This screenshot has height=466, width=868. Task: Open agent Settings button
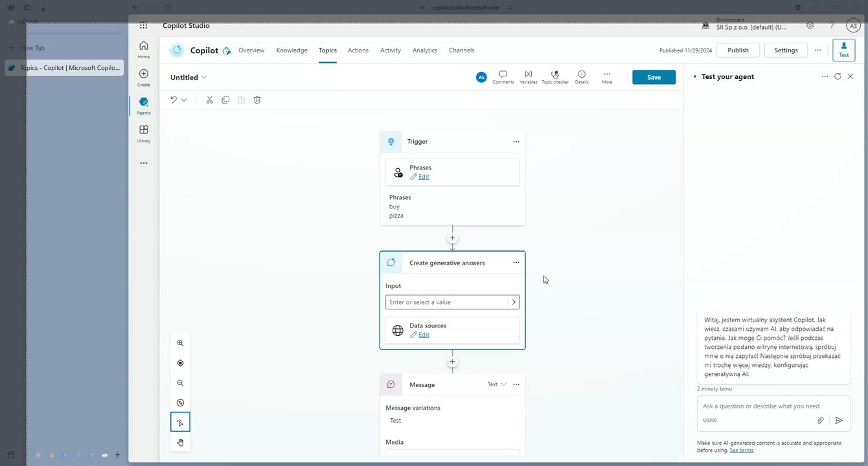coord(786,50)
